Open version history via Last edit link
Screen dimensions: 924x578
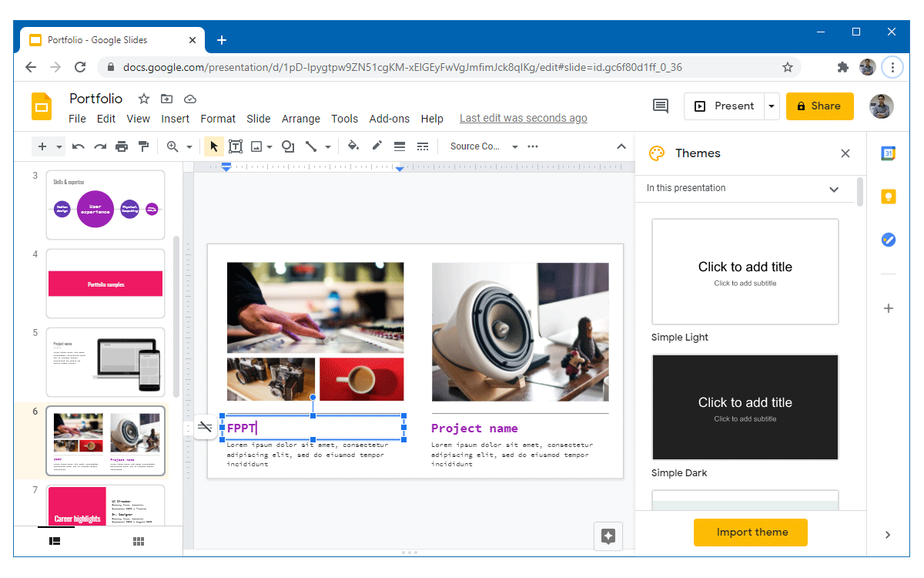click(x=523, y=118)
